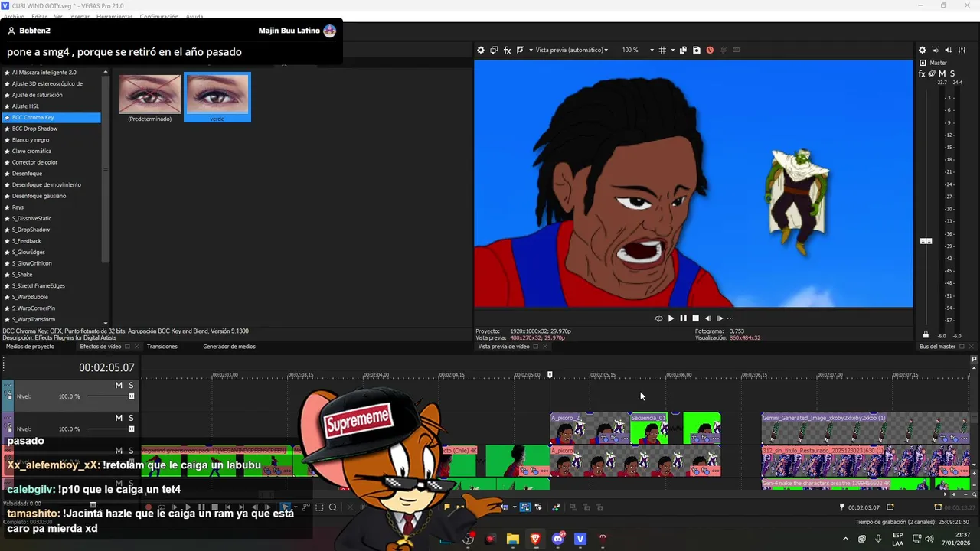Switch to Efectos de vídeo tab
Image resolution: width=980 pixels, height=551 pixels.
100,347
